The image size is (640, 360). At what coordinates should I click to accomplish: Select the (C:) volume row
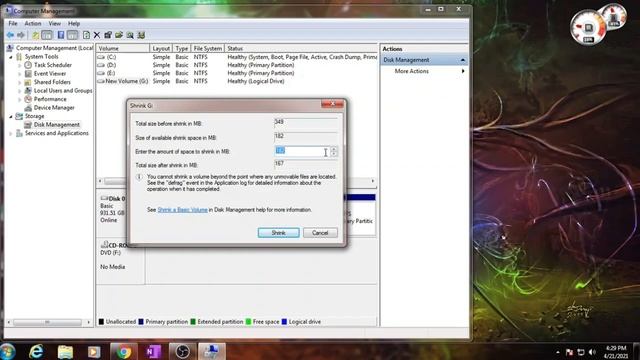[x=237, y=57]
